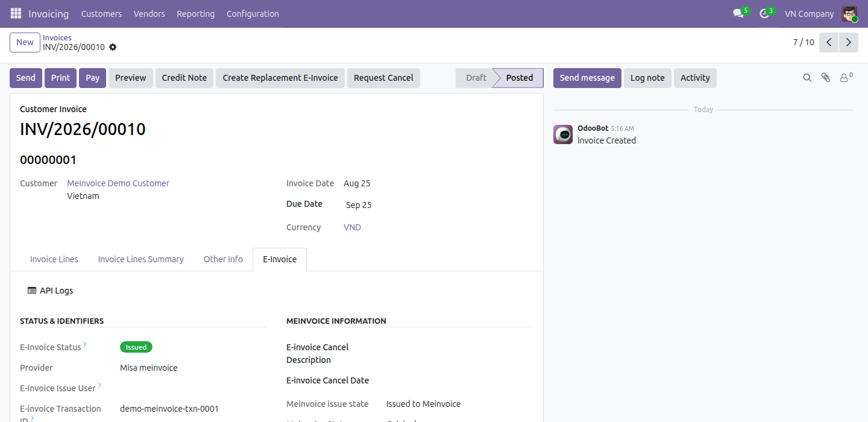Viewport: 868px width, 422px height.
Task: Click demo-meinvoice-txn-0001 transaction ID
Action: (x=169, y=409)
